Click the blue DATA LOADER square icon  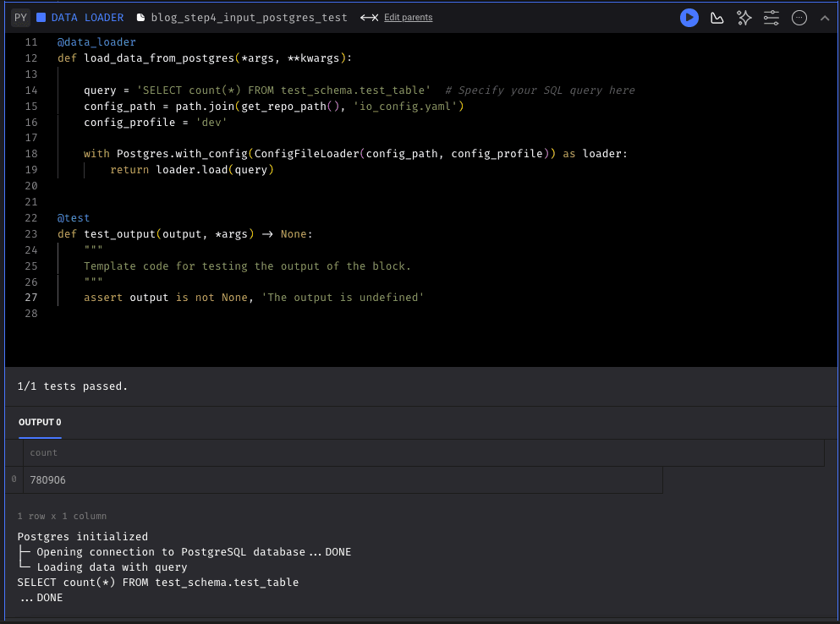click(x=41, y=18)
